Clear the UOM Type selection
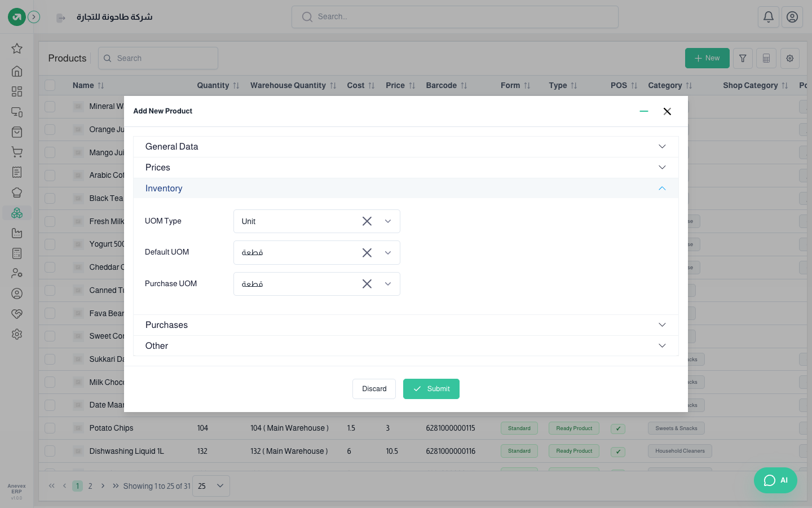 pos(367,221)
